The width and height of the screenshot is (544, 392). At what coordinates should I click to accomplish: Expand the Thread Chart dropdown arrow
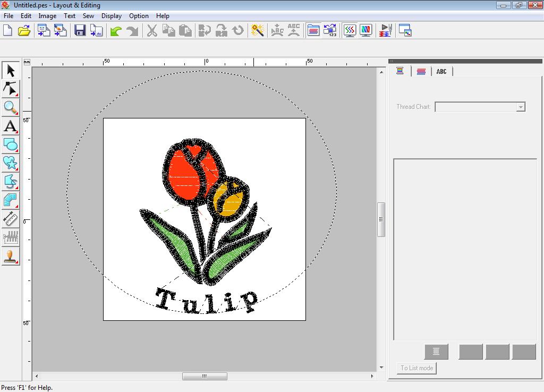coord(521,107)
